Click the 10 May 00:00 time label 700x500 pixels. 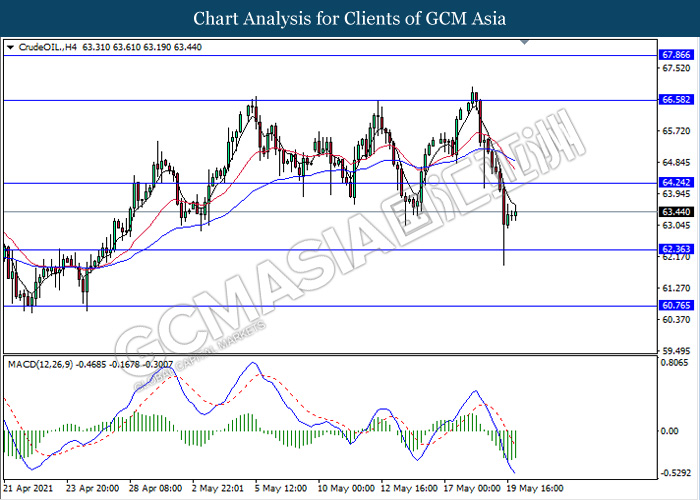[346, 488]
